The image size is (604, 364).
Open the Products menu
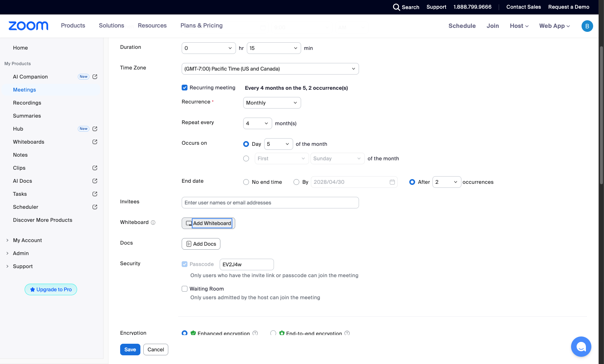click(73, 26)
